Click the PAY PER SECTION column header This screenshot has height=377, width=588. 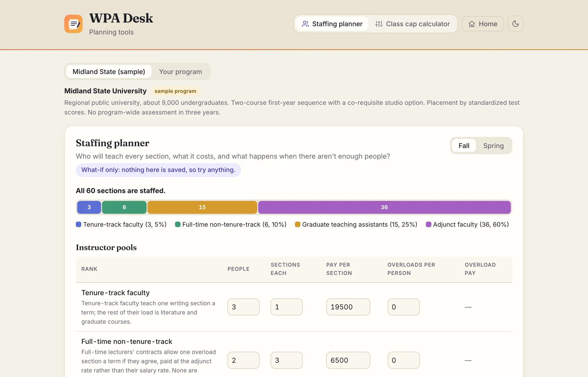[x=339, y=269]
